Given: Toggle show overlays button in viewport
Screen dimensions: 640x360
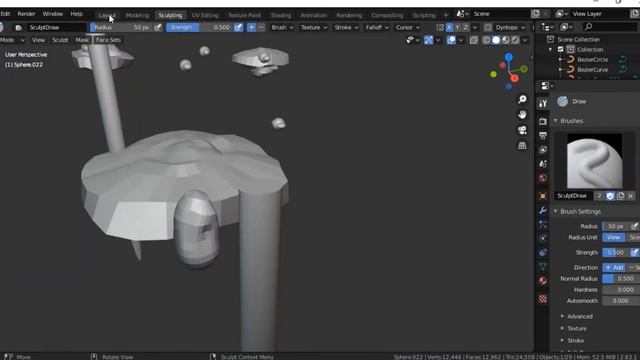Looking at the screenshot, I should click(451, 40).
